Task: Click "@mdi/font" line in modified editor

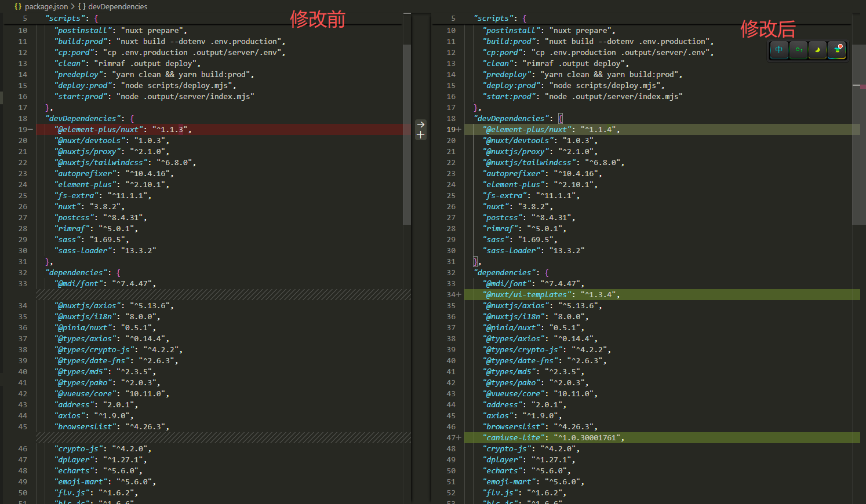Action: (533, 284)
